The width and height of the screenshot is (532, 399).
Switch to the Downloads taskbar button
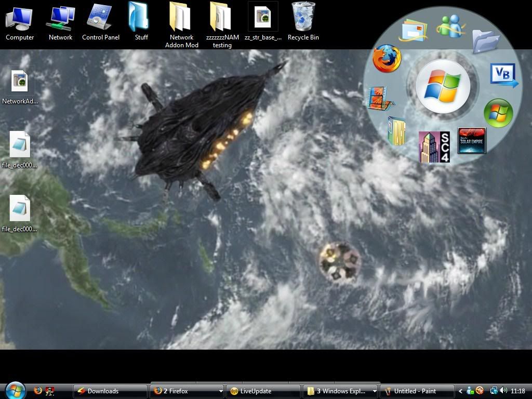[111, 391]
